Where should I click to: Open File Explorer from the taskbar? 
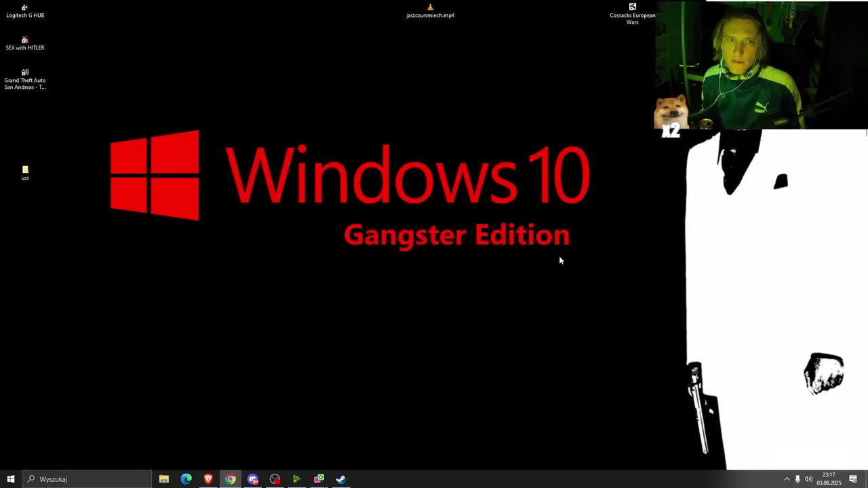click(x=164, y=479)
